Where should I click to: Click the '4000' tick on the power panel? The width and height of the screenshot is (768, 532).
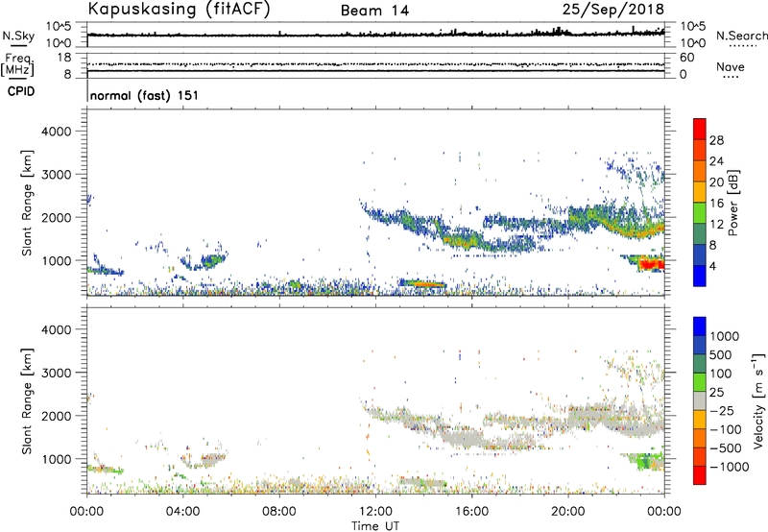tap(57, 132)
